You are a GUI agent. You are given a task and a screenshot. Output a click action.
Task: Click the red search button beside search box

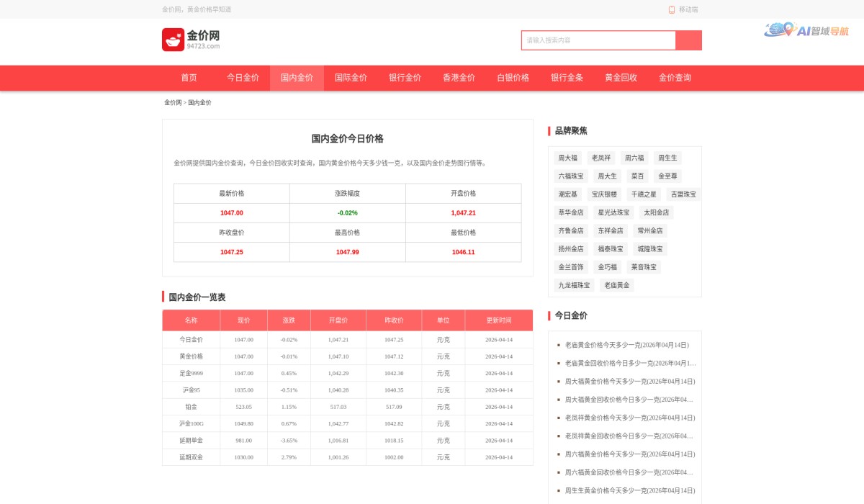point(690,40)
